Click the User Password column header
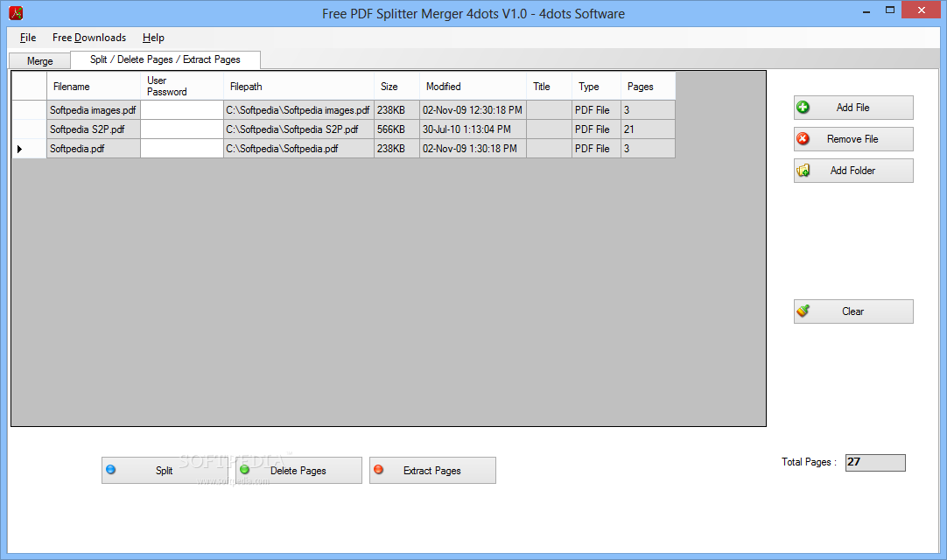947x560 pixels. click(182, 87)
